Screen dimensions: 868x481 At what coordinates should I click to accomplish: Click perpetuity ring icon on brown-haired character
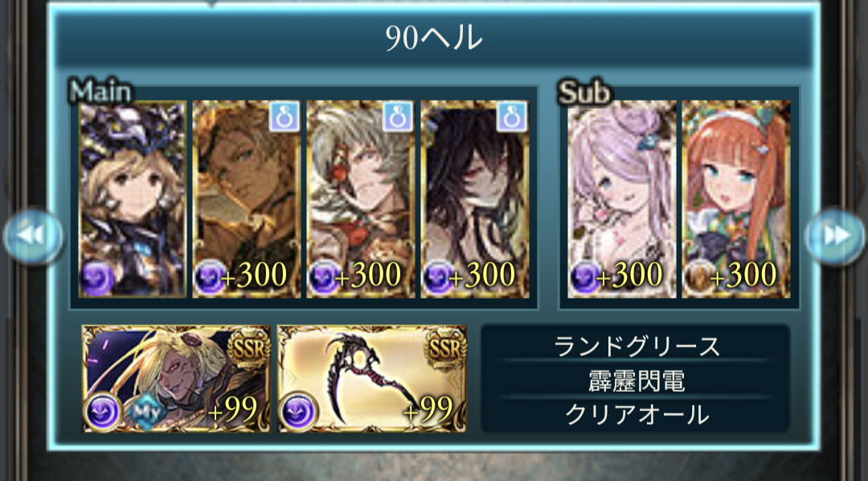285,117
